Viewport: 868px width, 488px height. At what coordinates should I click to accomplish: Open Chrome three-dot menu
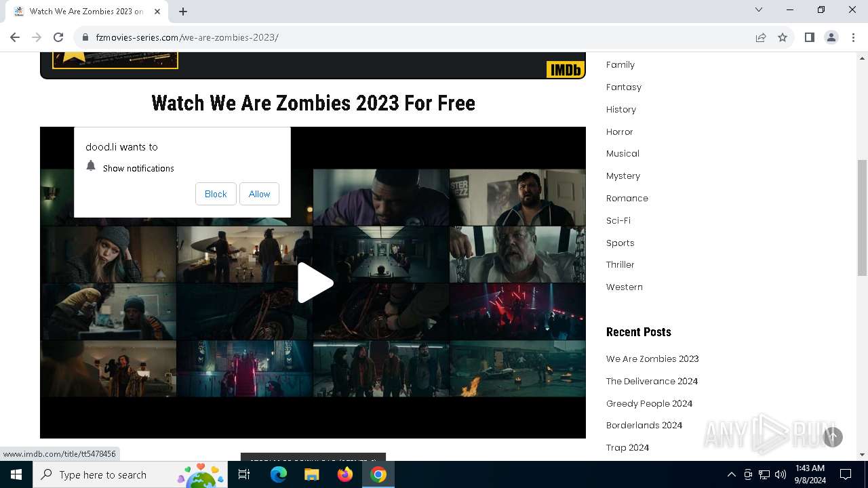pos(853,37)
